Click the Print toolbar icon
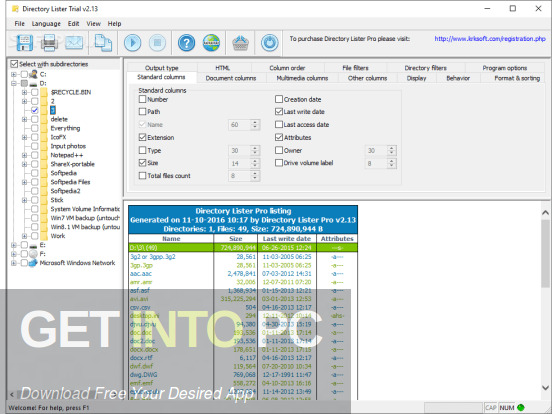Screen dimensions: 552x414 pos(49,43)
